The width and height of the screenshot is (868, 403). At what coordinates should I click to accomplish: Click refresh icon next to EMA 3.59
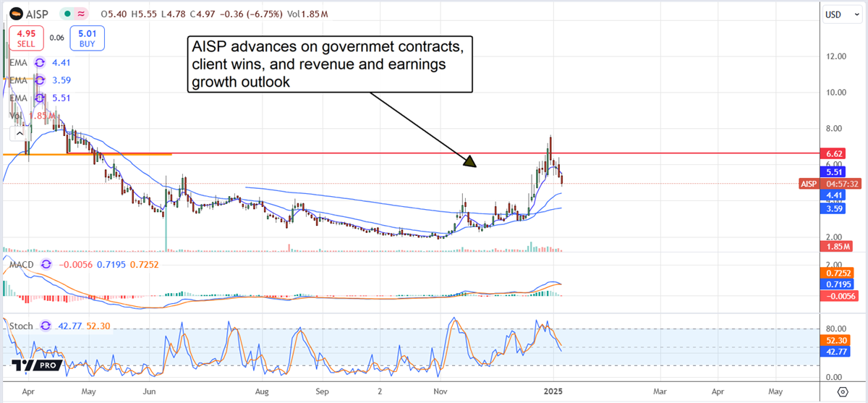tap(39, 80)
